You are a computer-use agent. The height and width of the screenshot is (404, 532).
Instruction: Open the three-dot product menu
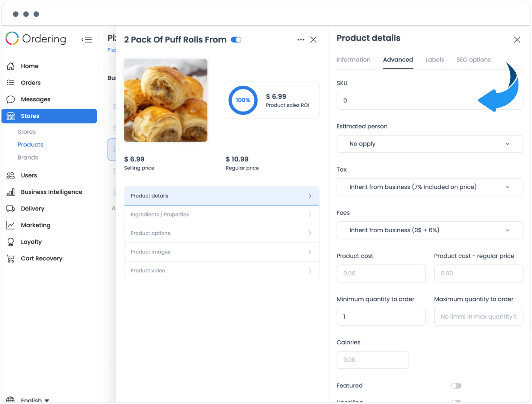click(300, 40)
